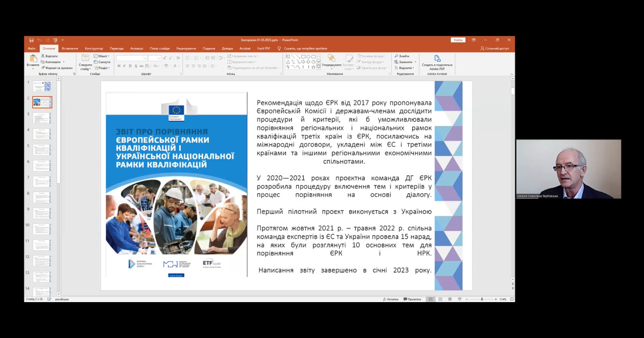Click the Увійти sign-in button
644x338 pixels.
point(458,40)
